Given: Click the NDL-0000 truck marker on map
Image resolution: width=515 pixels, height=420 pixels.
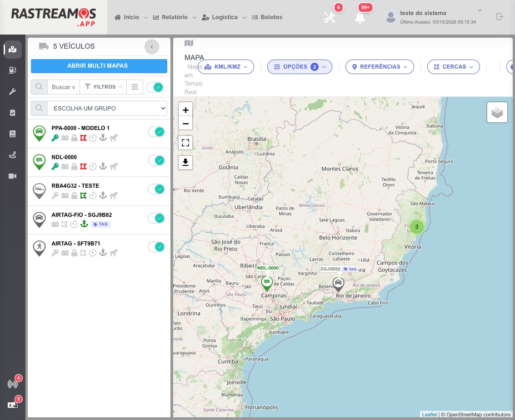Looking at the screenshot, I should 267,283.
